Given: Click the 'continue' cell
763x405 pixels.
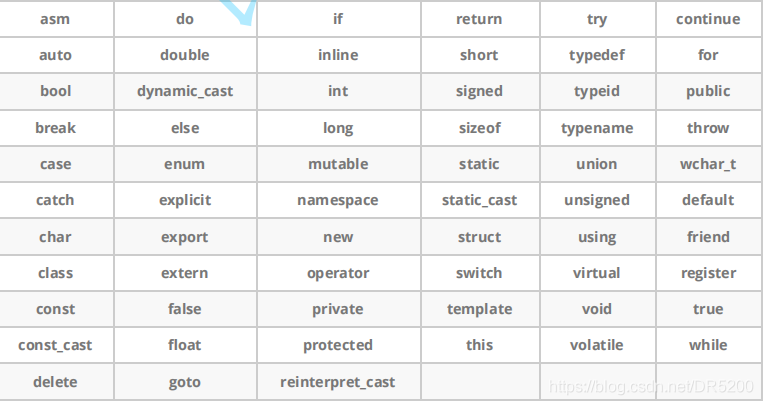Looking at the screenshot, I should tap(708, 19).
